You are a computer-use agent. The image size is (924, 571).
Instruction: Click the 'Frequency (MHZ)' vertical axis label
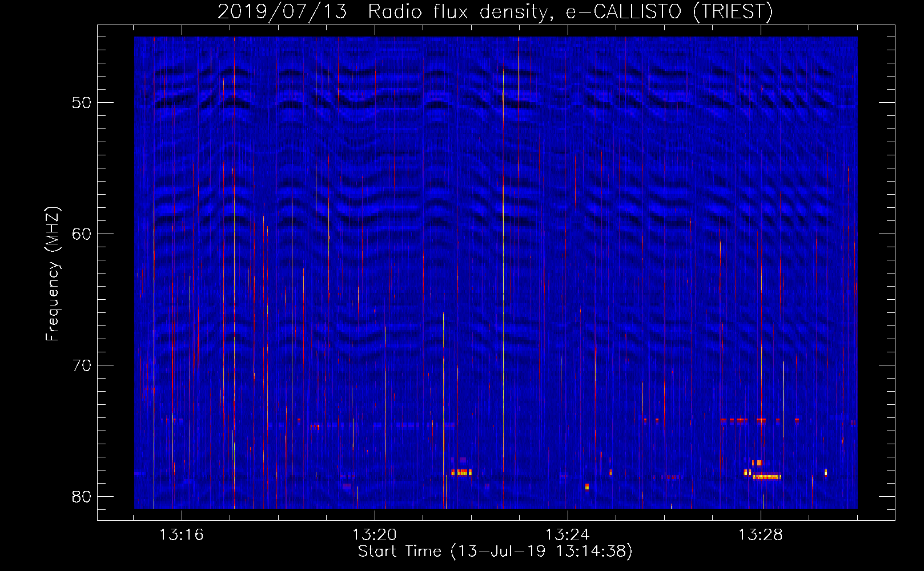click(53, 274)
